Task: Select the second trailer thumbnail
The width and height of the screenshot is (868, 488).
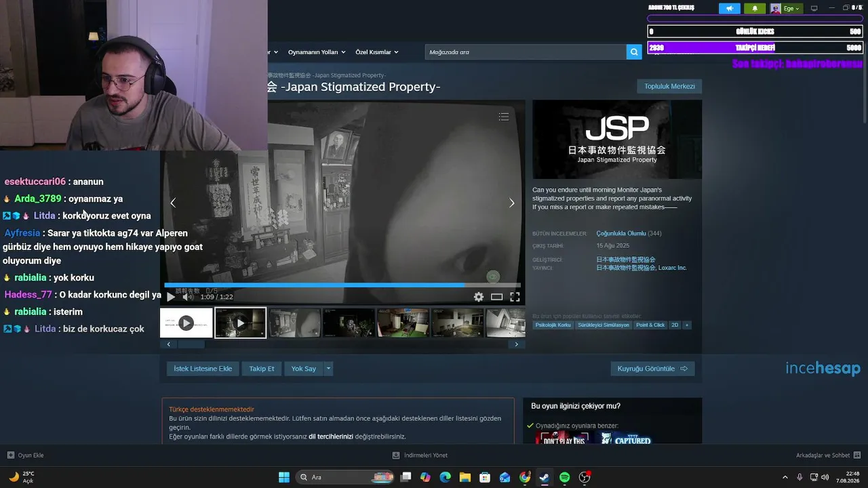Action: click(x=241, y=323)
